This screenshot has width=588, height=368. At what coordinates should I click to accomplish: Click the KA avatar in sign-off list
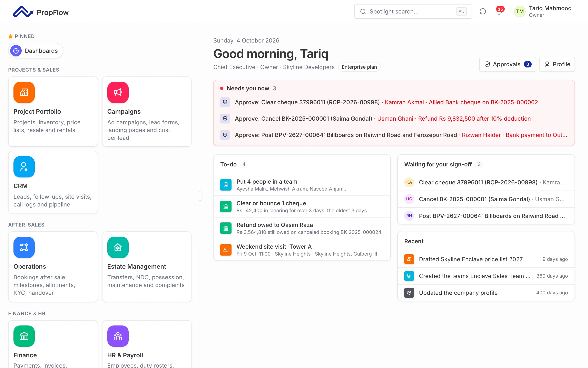409,182
